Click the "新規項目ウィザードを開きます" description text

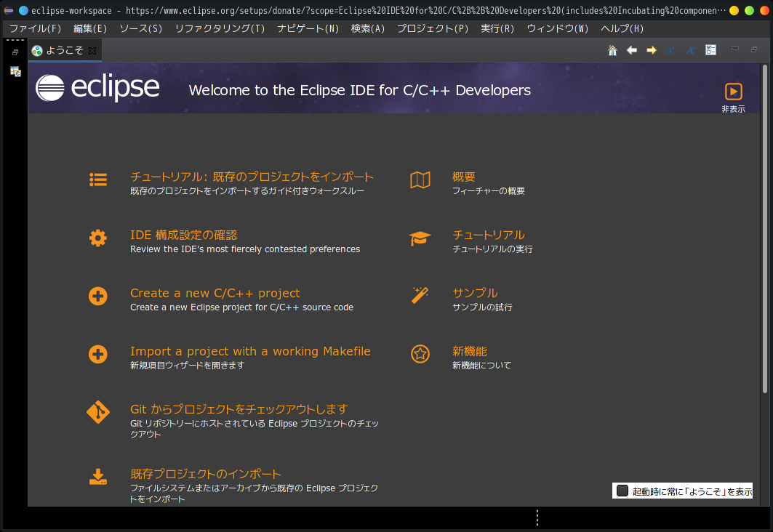point(188,366)
